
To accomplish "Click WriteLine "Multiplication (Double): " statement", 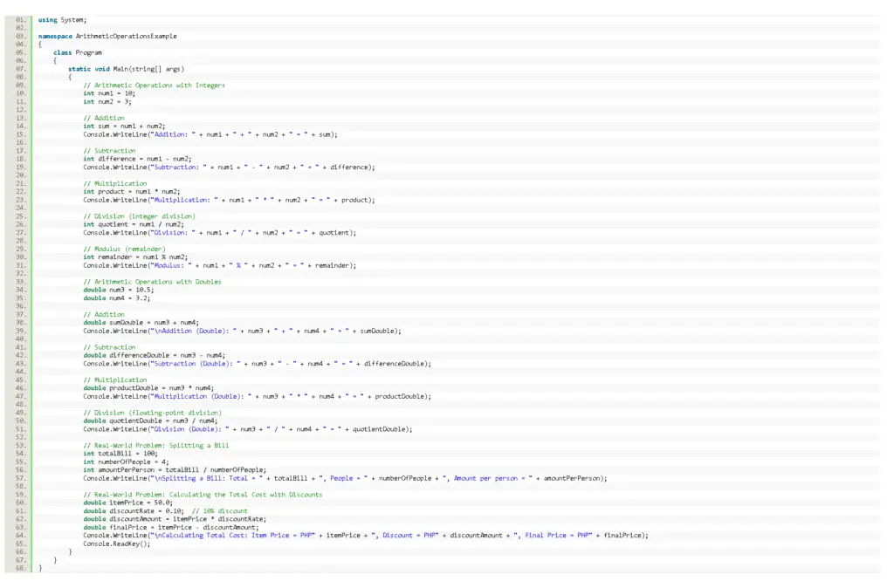I will tap(258, 397).
